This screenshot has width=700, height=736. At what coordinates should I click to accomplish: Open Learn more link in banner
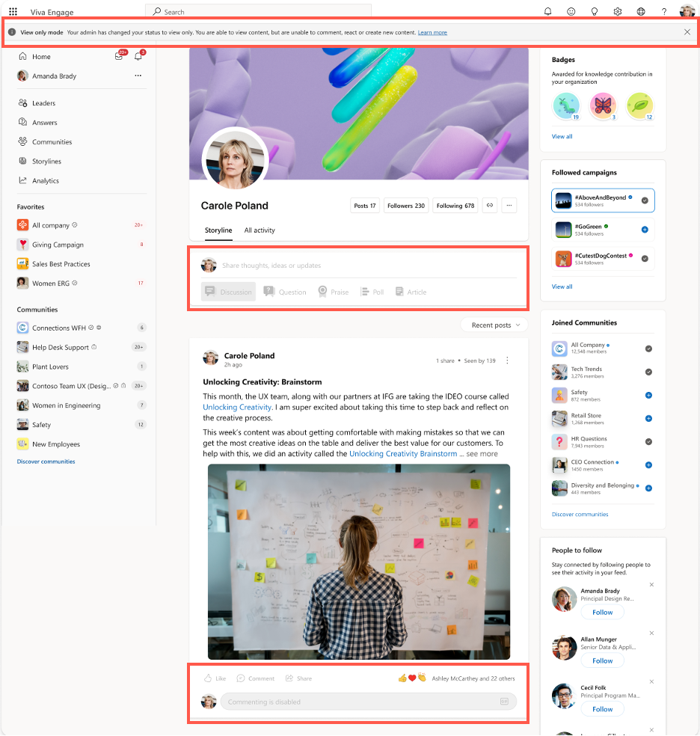coord(432,32)
